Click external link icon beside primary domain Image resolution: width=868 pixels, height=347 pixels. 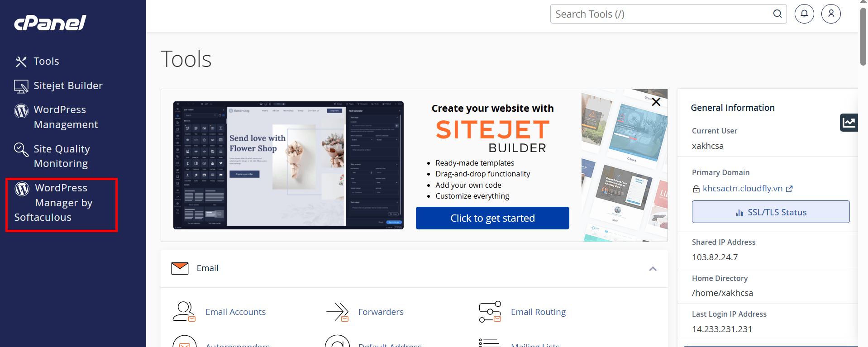tap(789, 189)
